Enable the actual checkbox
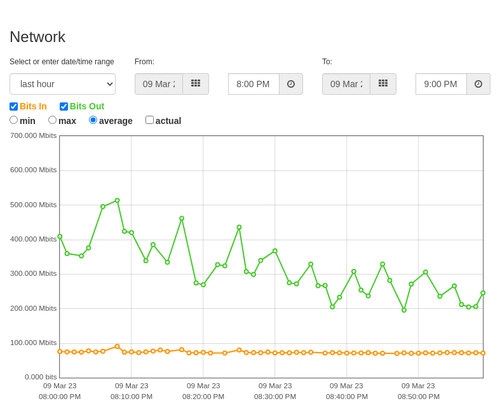Image resolution: width=500 pixels, height=403 pixels. click(150, 120)
